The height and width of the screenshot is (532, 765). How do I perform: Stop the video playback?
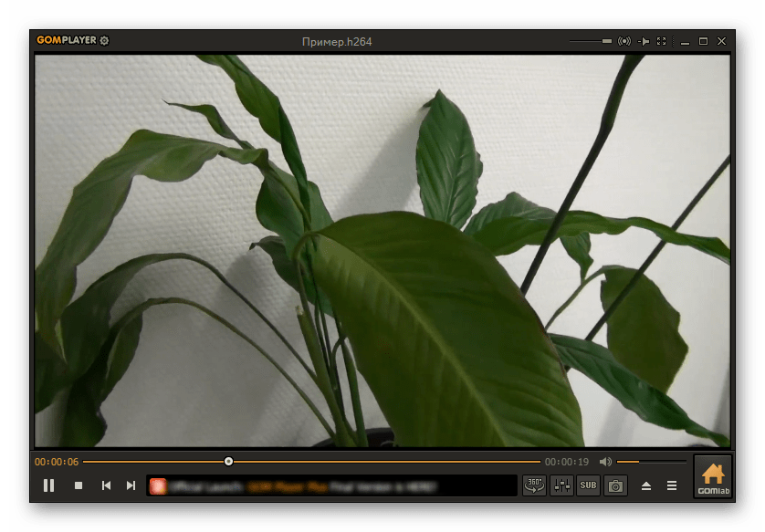point(79,485)
